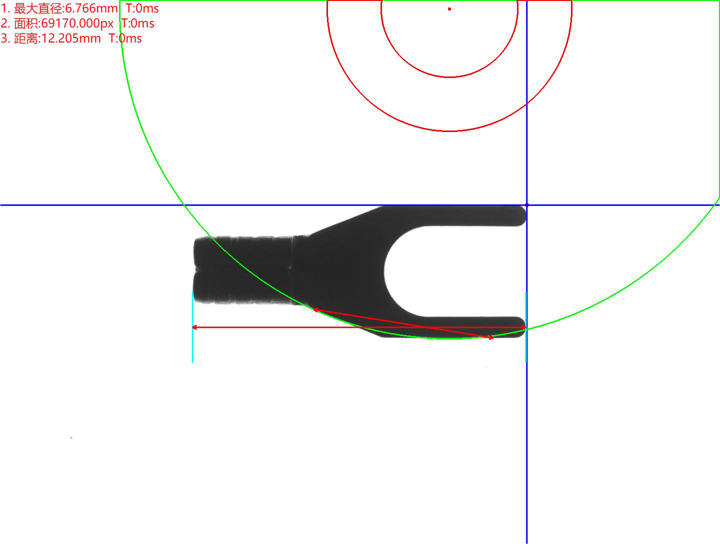Image resolution: width=720 pixels, height=544 pixels.
Task: Select the outer red circle's bottom edge
Action: point(449,132)
